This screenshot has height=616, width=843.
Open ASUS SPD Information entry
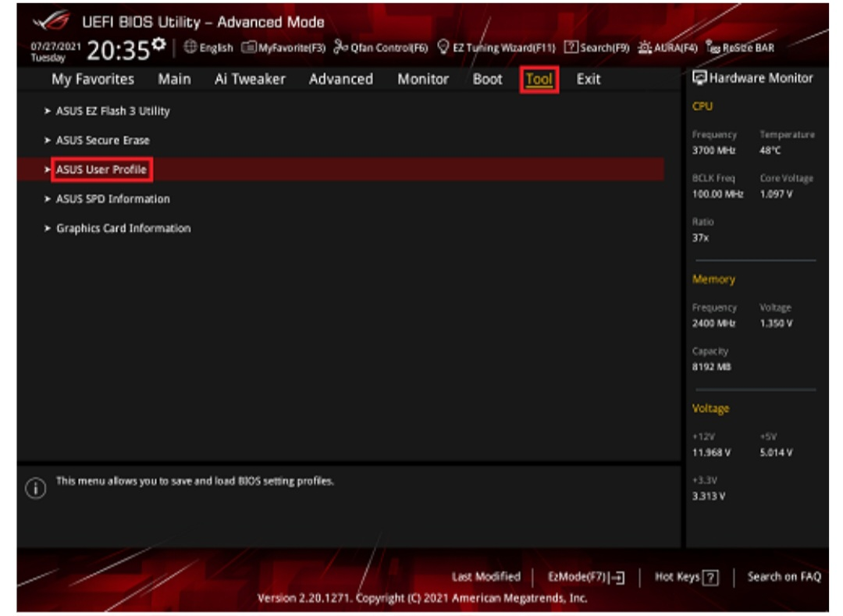[113, 199]
